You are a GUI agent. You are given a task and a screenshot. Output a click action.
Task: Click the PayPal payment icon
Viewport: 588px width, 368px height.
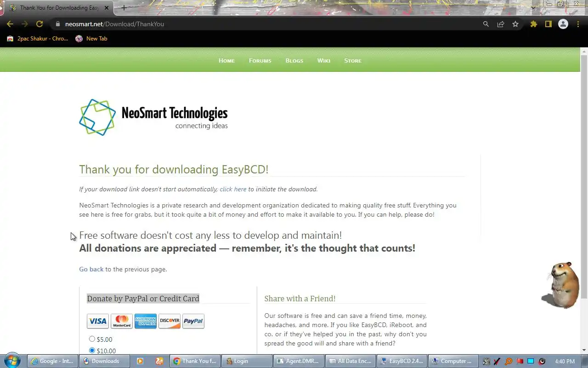coord(193,321)
